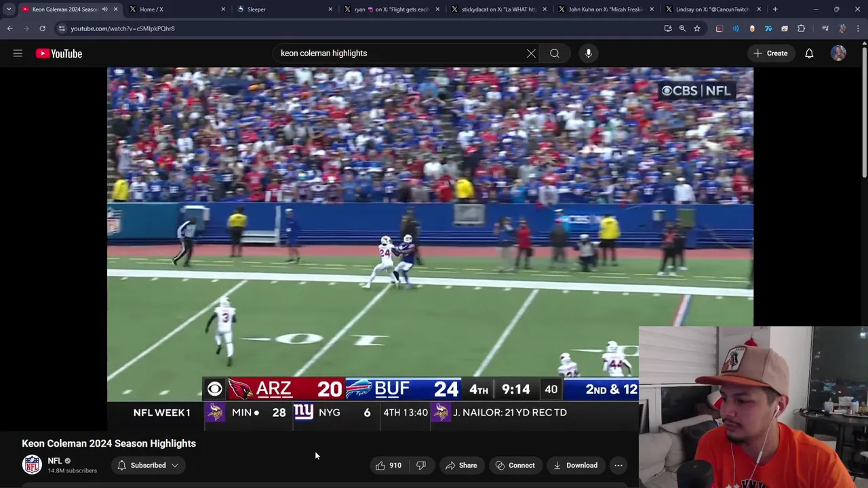Viewport: 868px width, 488px height.
Task: Clear the search box with the X
Action: (x=531, y=54)
